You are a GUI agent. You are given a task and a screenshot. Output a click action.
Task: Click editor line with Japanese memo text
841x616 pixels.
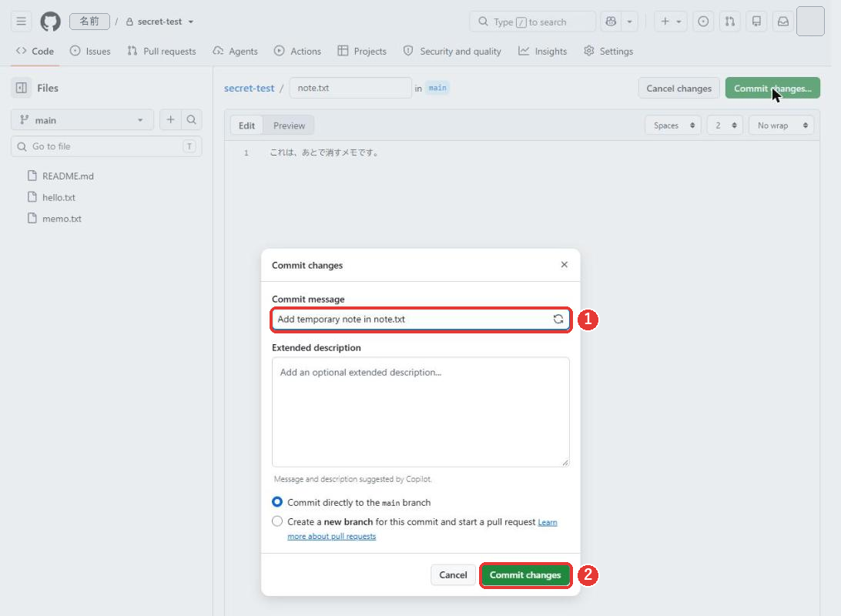tap(324, 152)
